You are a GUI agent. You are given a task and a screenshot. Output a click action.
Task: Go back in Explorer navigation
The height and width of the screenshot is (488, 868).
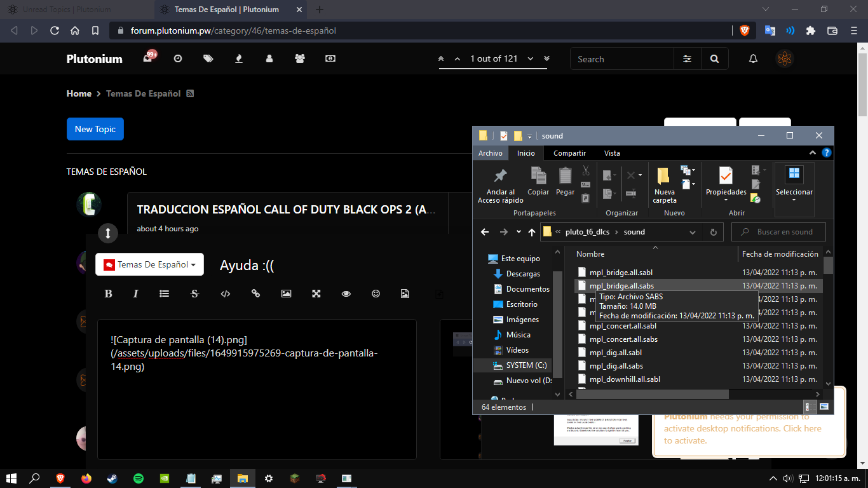tap(485, 232)
